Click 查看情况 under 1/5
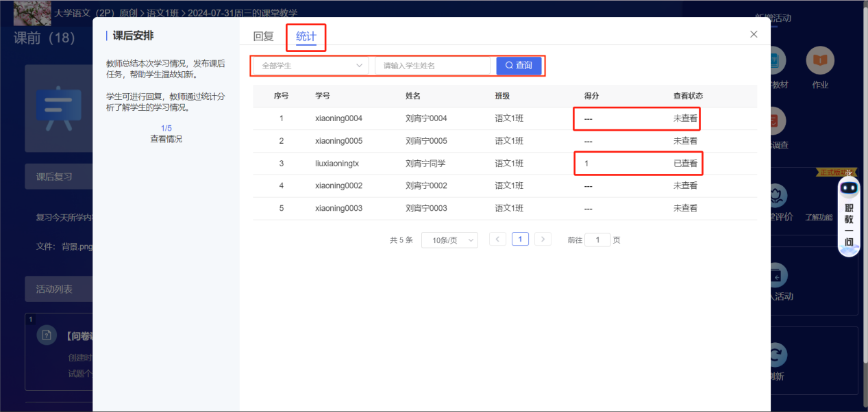This screenshot has height=412, width=868. (x=166, y=139)
